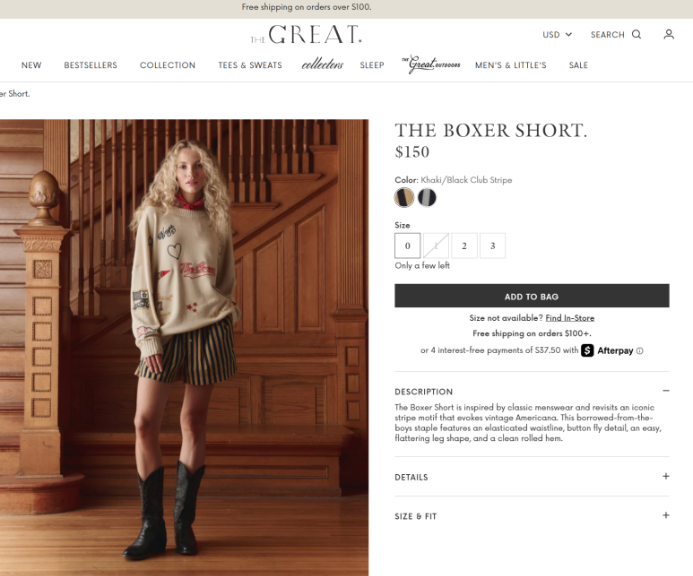
Task: Go to the Sale menu item
Action: pos(578,65)
